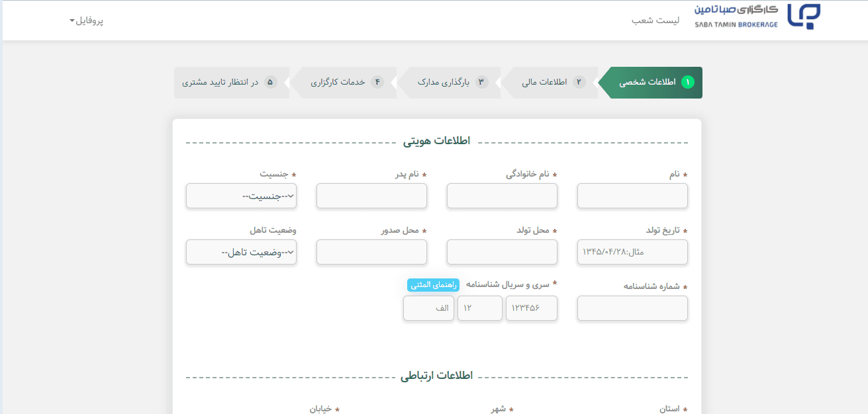Screen dimensions: 868x414
Task: Focus the نام خانوادگی input field
Action: pos(502,196)
